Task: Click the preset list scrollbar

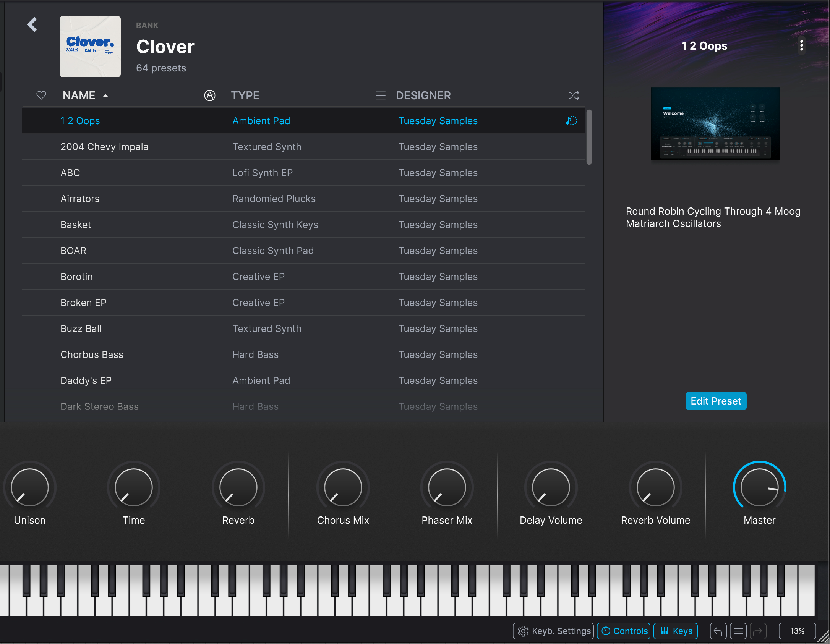Action: pos(589,137)
